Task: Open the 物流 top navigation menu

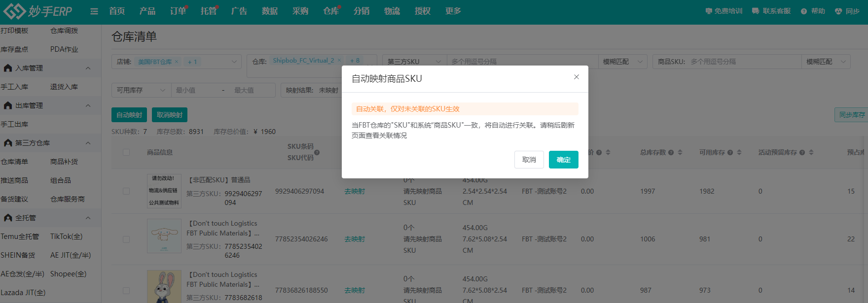Action: click(x=392, y=11)
